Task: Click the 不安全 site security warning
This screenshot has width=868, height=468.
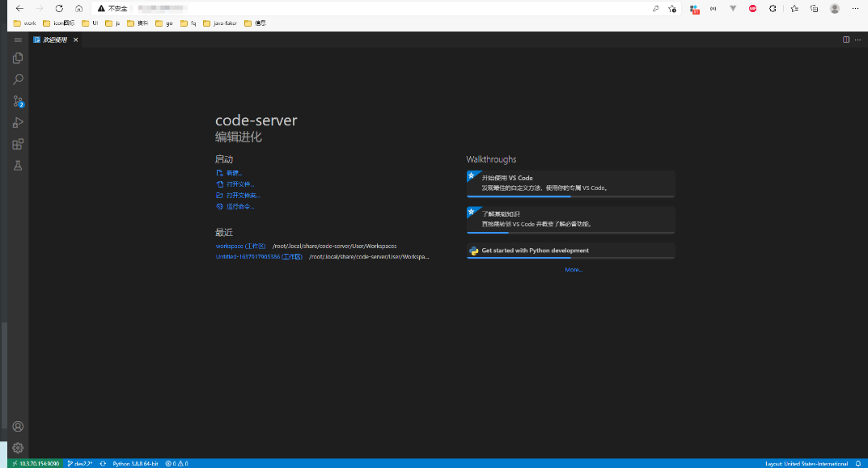Action: (x=112, y=8)
